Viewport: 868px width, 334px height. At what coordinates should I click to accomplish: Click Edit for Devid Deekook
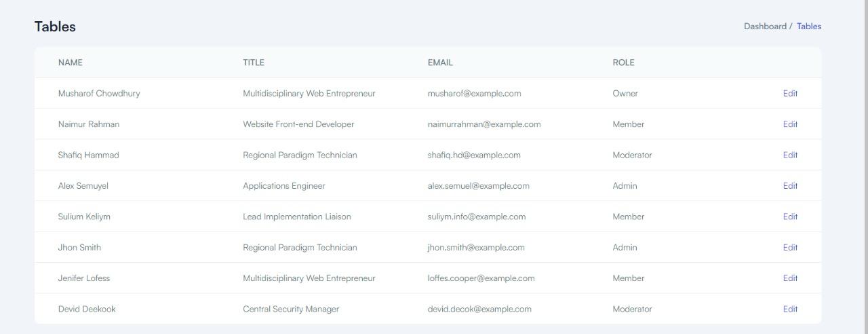pos(790,309)
